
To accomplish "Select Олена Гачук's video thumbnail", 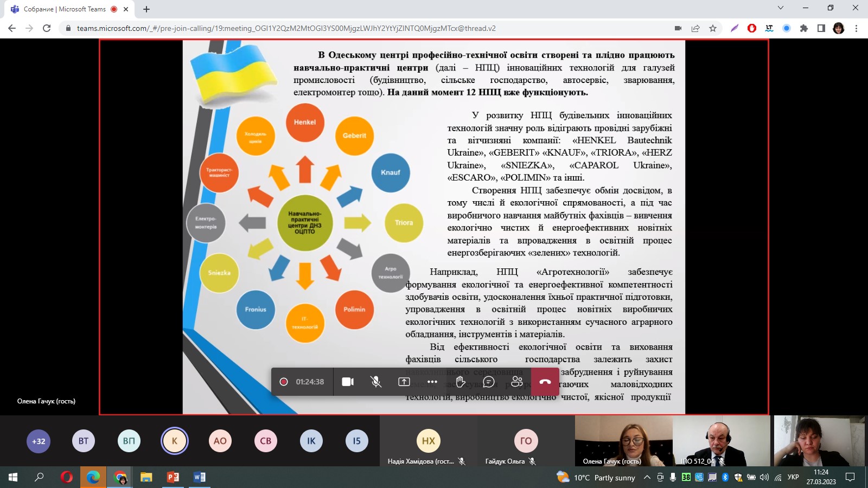I will (x=624, y=441).
